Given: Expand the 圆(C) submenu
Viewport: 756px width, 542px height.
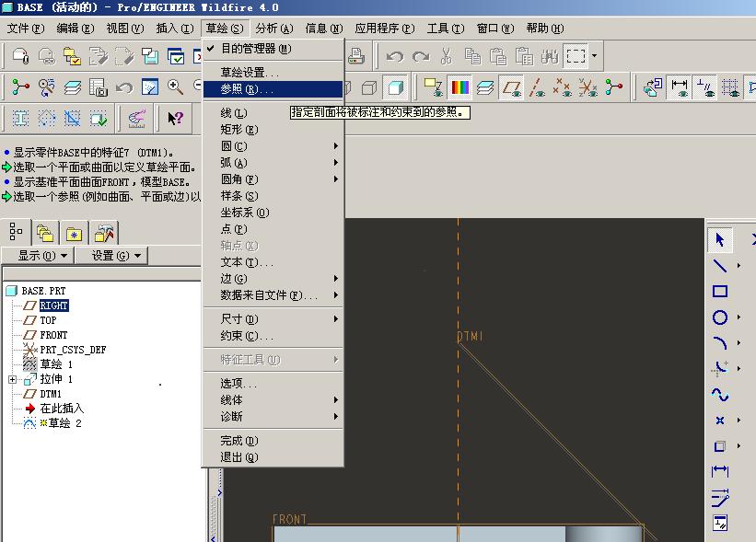Looking at the screenshot, I should (273, 146).
